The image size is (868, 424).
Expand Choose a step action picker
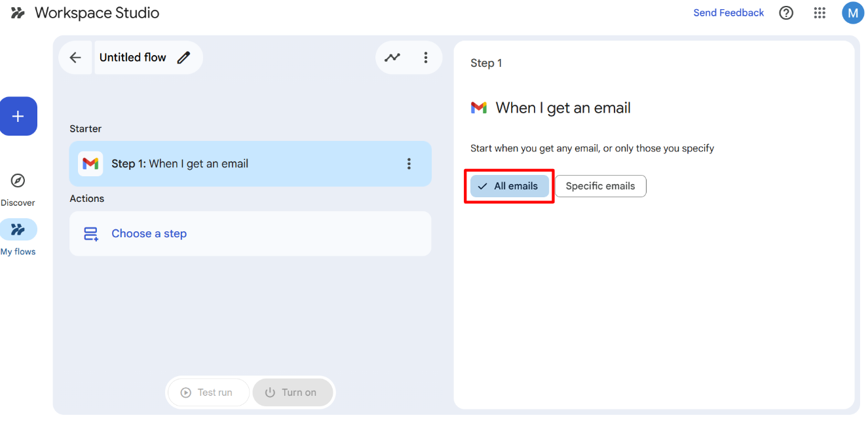pos(149,234)
